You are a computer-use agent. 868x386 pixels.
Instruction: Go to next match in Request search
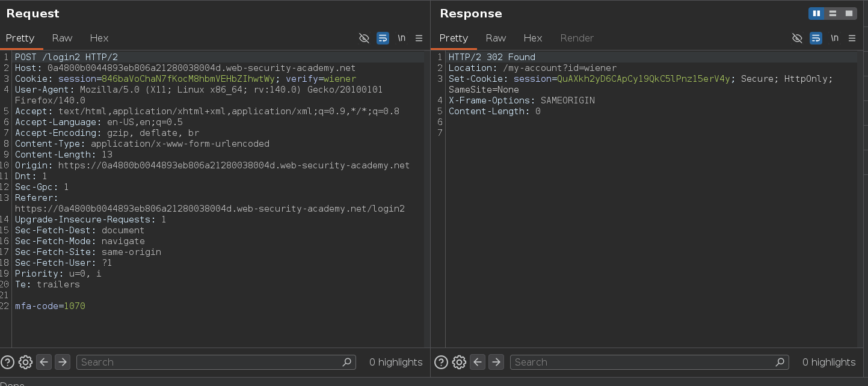pos(63,362)
